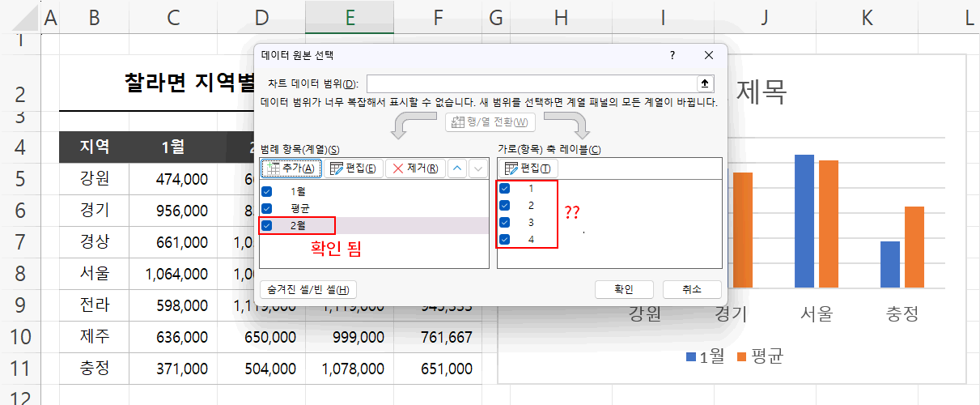This screenshot has width=980, height=405.
Task: Click the 제주 region cell
Action: coord(94,337)
